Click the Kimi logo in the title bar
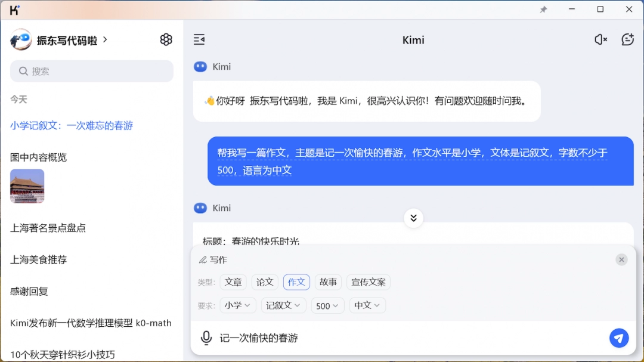 (x=14, y=10)
